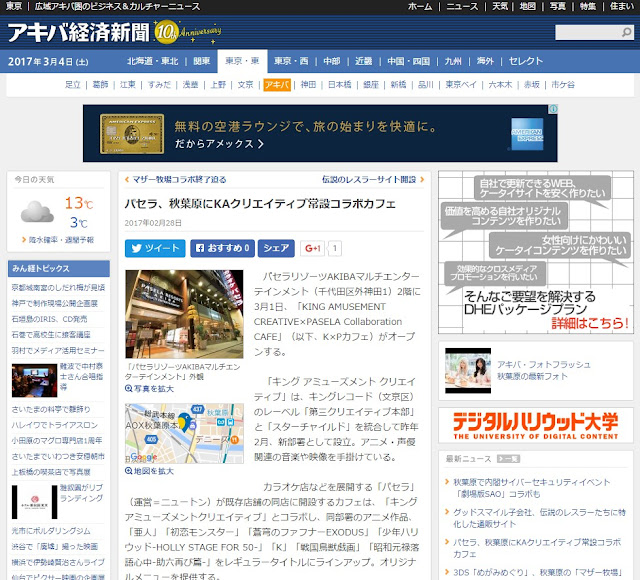The height and width of the screenshot is (580, 640).
Task: Click the 一覧 button beside 最新ニュース
Action: (508, 459)
